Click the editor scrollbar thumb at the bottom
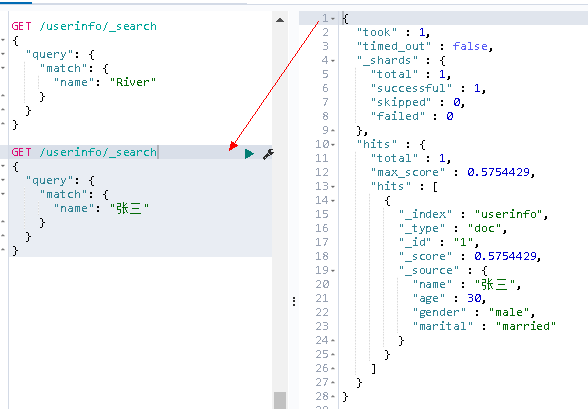Image resolution: width=588 pixels, height=409 pixels. pyautogui.click(x=280, y=400)
